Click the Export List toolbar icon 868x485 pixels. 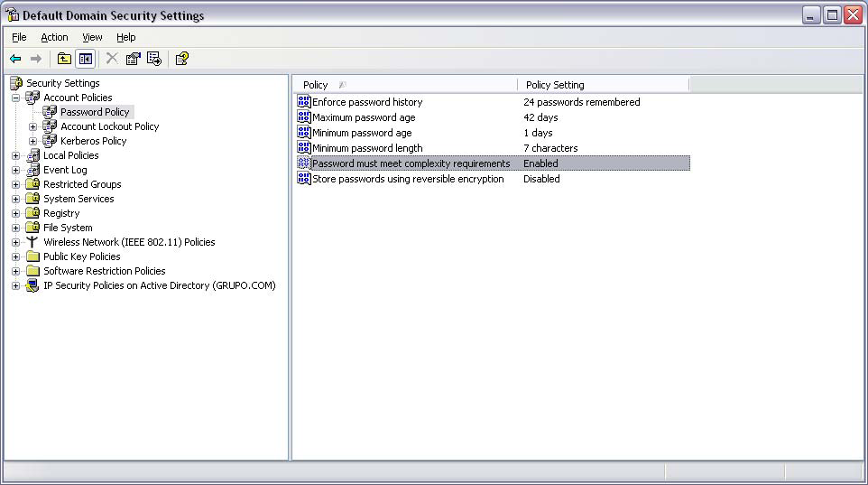click(x=154, y=58)
